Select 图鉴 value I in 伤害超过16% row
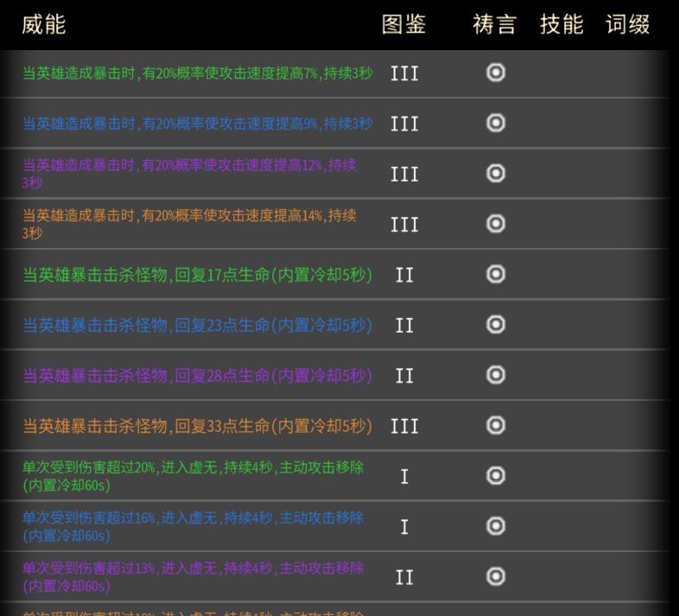The height and width of the screenshot is (616, 679). 404,527
